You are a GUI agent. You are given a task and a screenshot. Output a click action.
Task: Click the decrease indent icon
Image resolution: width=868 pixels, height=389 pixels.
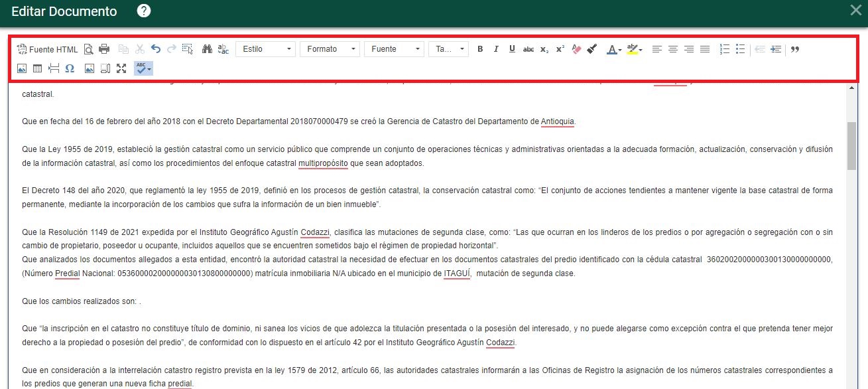click(x=760, y=49)
